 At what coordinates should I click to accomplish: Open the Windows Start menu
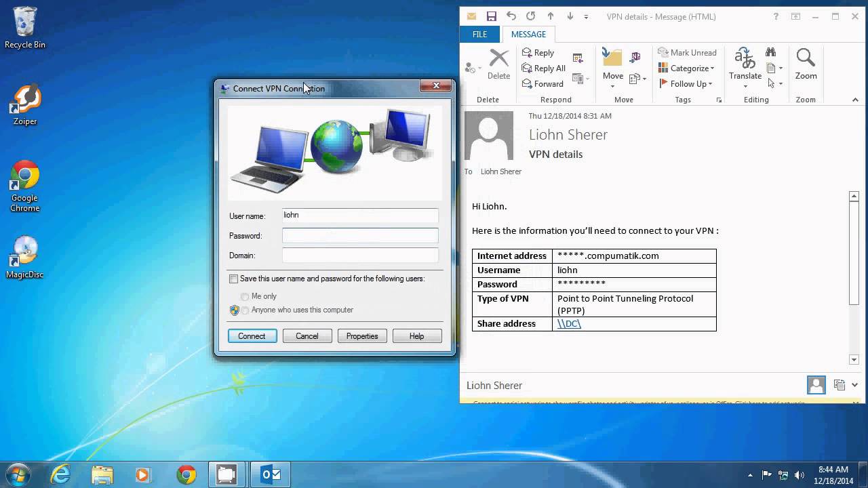(17, 474)
